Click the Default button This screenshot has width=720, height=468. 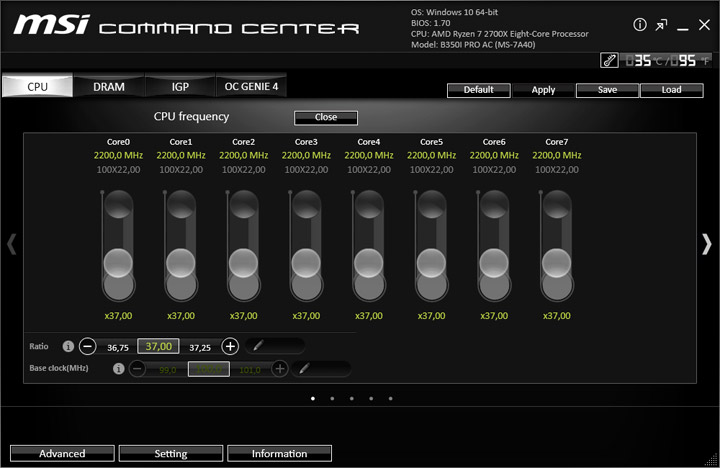[x=478, y=90]
